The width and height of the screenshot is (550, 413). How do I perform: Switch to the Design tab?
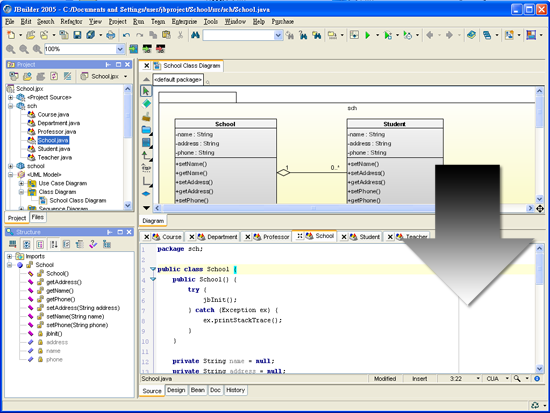pos(176,390)
